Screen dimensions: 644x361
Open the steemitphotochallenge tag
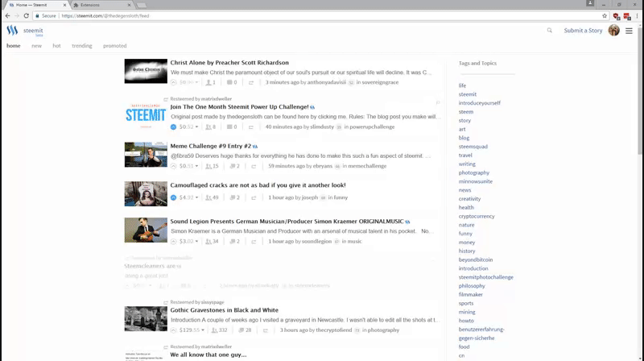486,277
